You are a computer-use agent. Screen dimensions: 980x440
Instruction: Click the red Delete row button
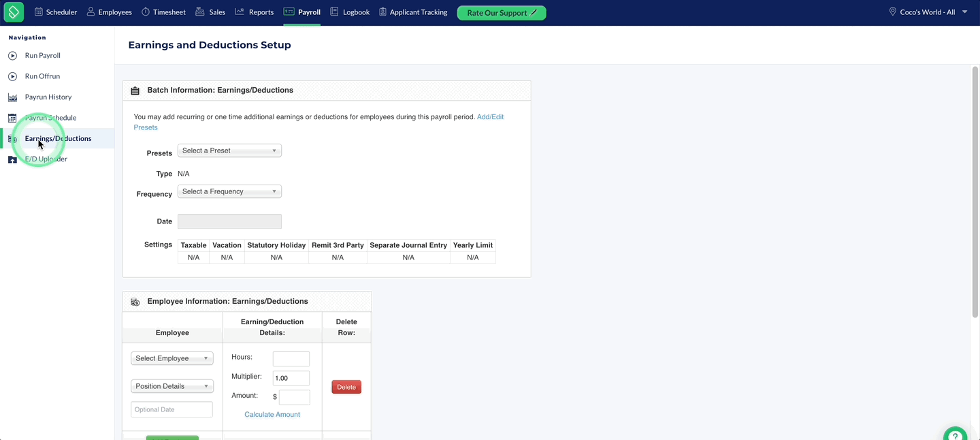[346, 387]
